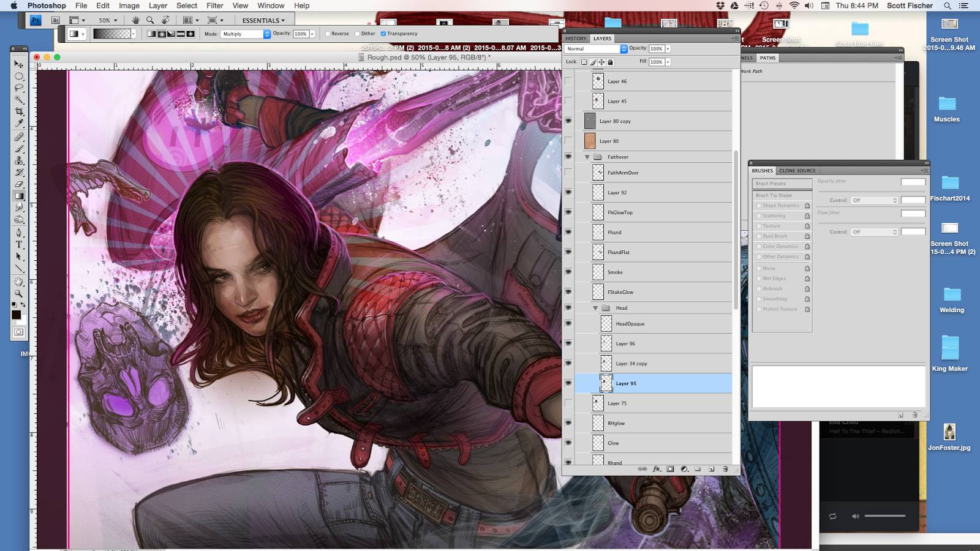
Task: Uncheck the Transparency option
Action: (383, 34)
